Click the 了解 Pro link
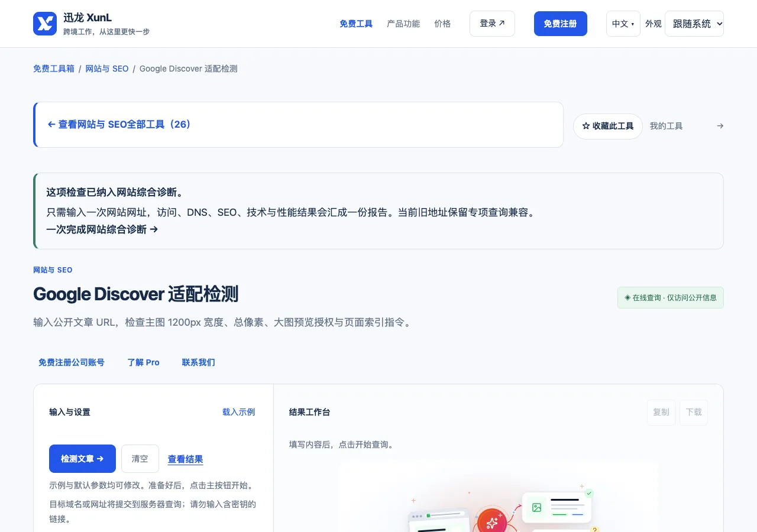Image resolution: width=757 pixels, height=532 pixels. pos(144,362)
